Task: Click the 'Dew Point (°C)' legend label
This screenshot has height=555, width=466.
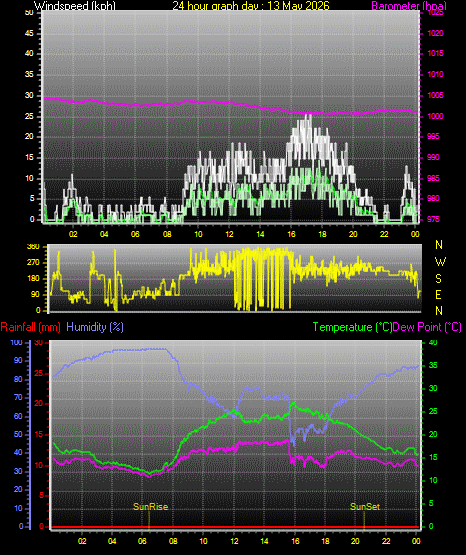Action: click(427, 327)
